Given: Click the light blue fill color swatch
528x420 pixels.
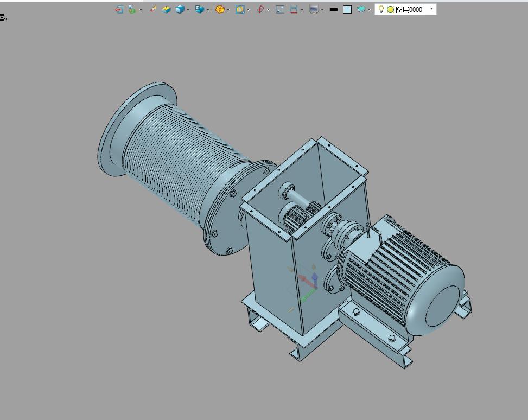Looking at the screenshot, I should click(347, 9).
